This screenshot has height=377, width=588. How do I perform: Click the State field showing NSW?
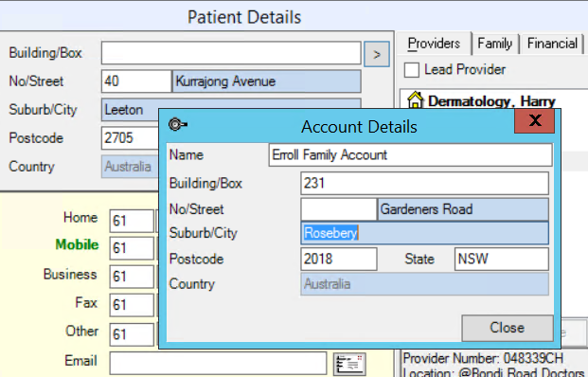pyautogui.click(x=502, y=259)
